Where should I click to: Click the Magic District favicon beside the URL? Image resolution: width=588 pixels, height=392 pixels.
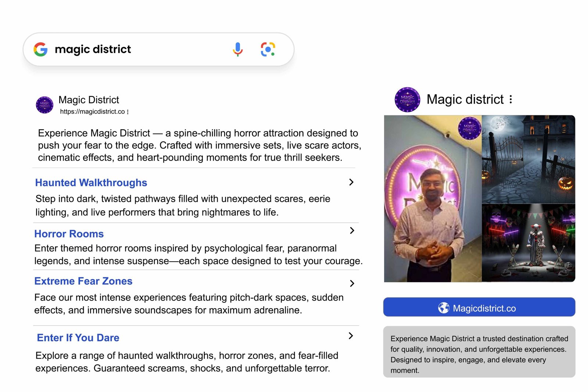44,105
